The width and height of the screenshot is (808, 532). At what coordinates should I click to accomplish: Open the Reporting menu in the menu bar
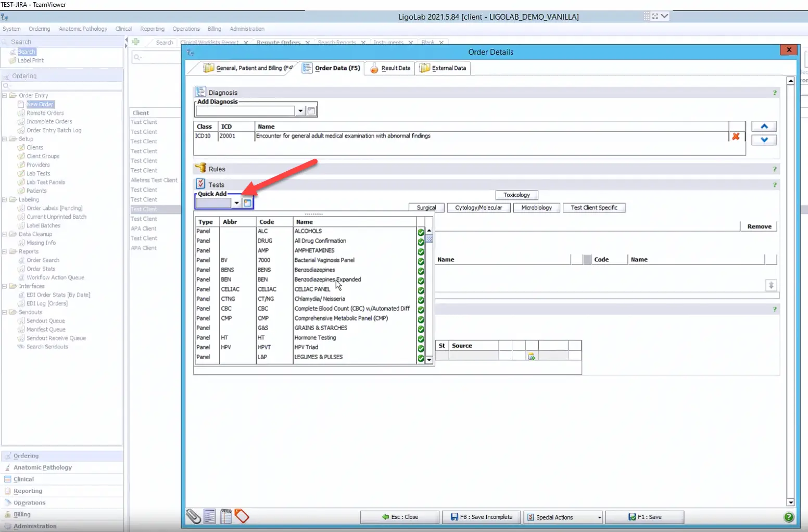click(152, 29)
